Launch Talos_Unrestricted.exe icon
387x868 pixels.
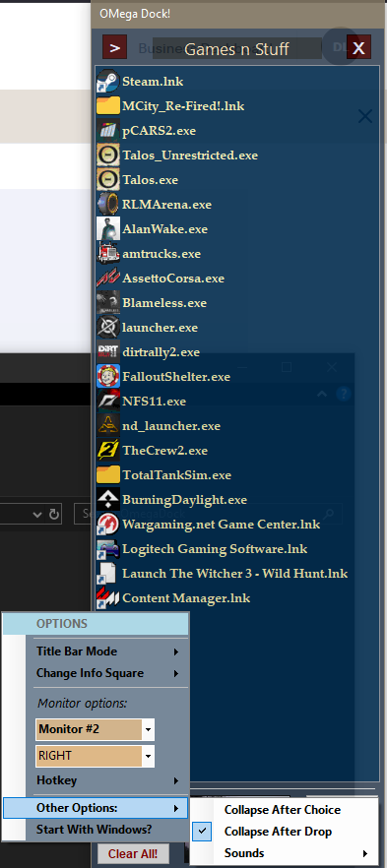coord(108,155)
